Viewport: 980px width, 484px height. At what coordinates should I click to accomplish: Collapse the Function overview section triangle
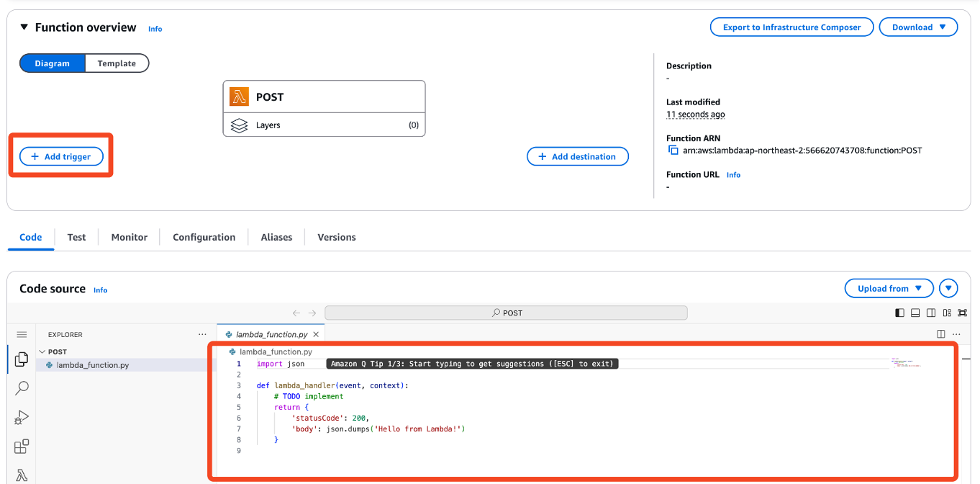pyautogui.click(x=24, y=27)
